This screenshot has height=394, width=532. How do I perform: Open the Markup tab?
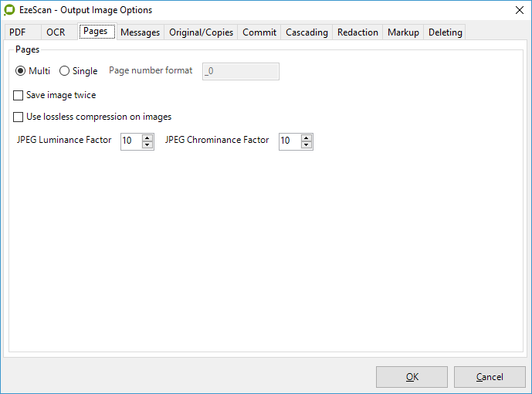pyautogui.click(x=403, y=32)
